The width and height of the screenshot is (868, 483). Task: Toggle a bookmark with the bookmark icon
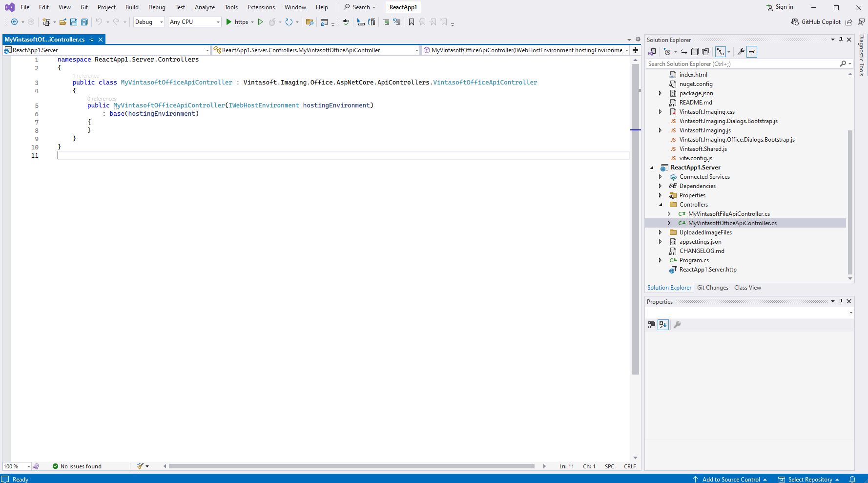click(412, 22)
